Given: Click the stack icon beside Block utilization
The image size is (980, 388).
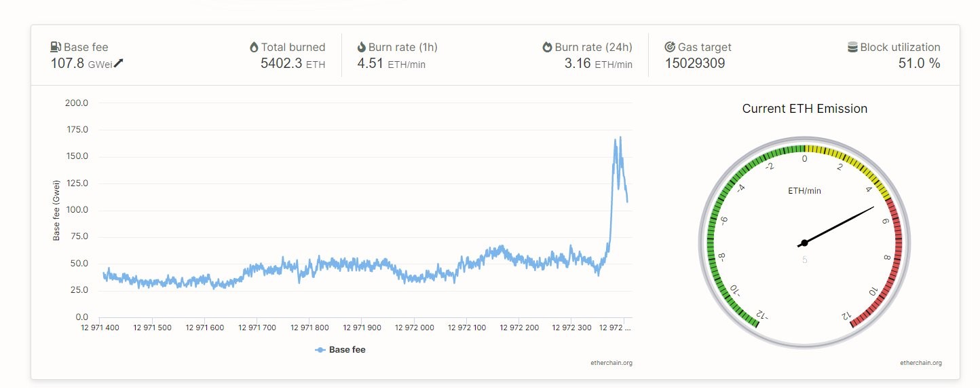Looking at the screenshot, I should coord(852,47).
